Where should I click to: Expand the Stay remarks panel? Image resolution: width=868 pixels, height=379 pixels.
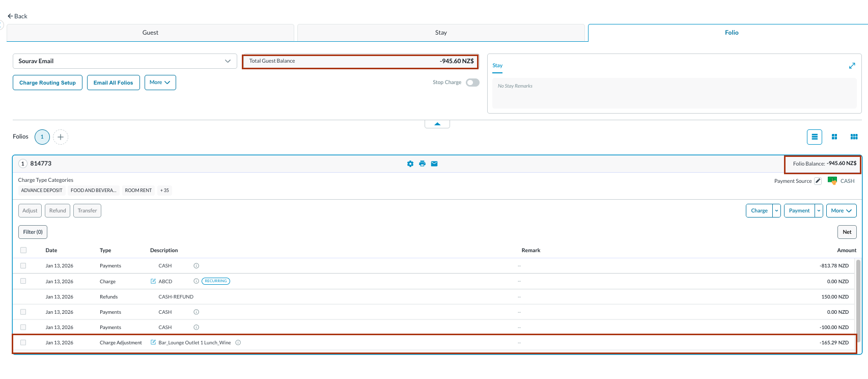pyautogui.click(x=852, y=66)
